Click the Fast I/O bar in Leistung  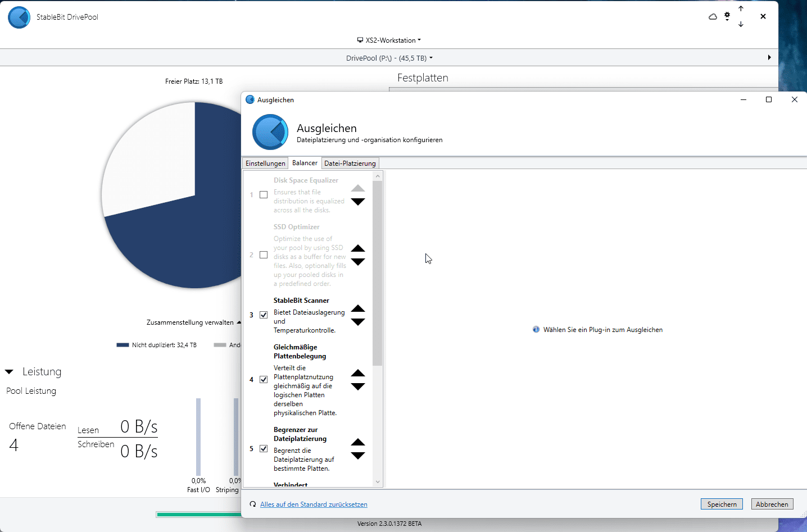tap(198, 437)
